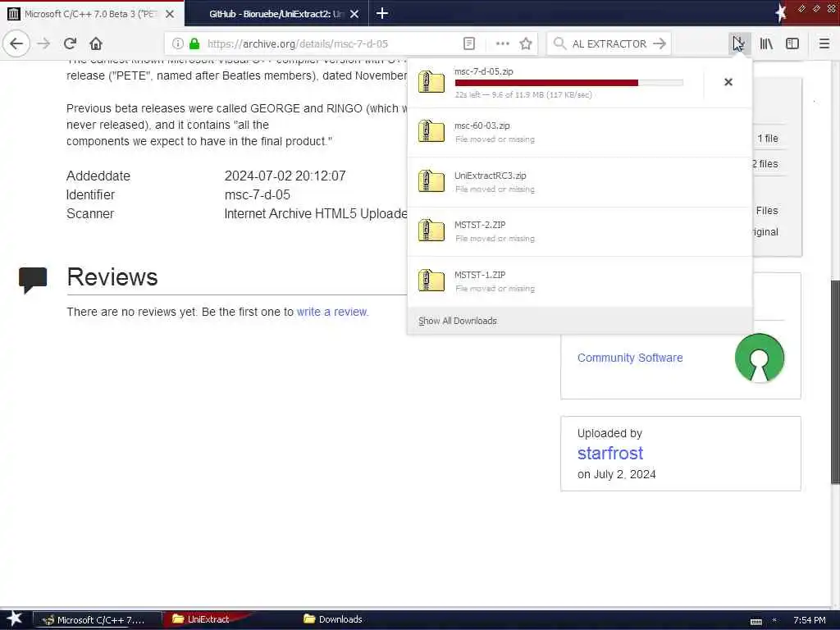This screenshot has width=840, height=630.
Task: Submit search with the arrow button
Action: click(x=660, y=43)
